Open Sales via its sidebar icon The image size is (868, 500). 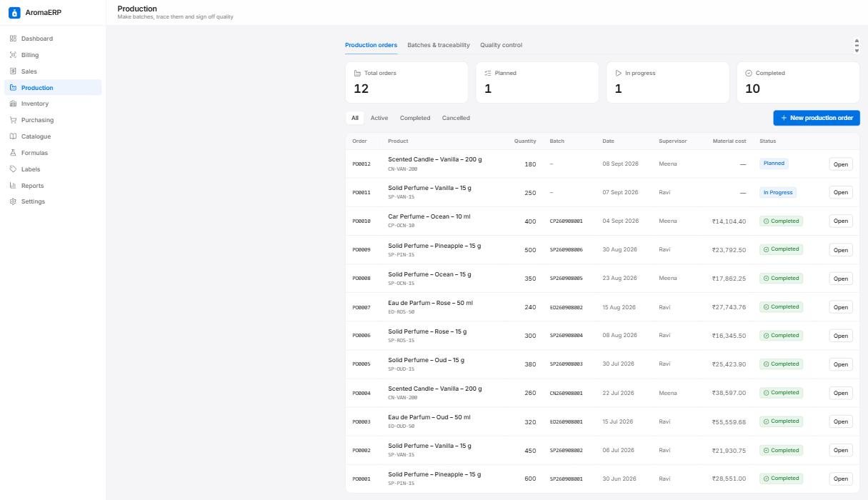click(x=13, y=71)
